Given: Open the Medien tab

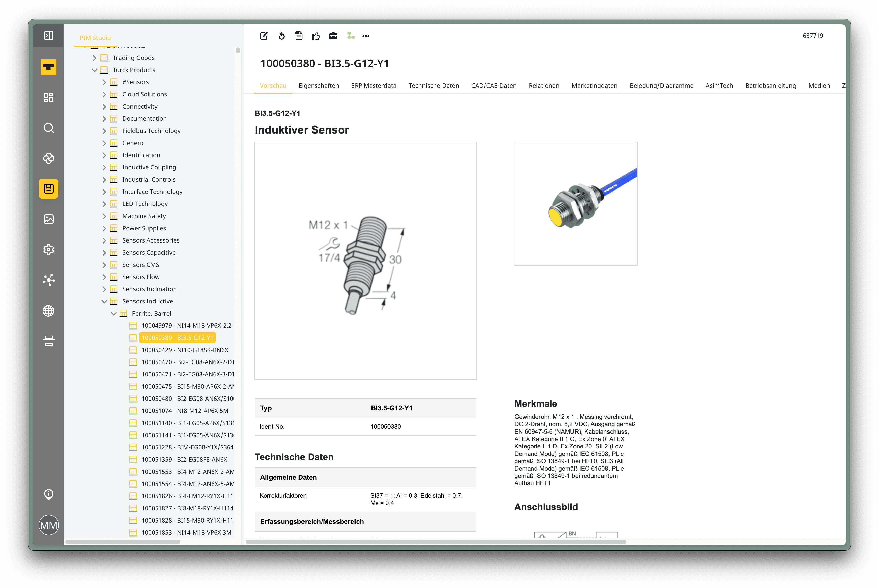Looking at the screenshot, I should [x=819, y=85].
